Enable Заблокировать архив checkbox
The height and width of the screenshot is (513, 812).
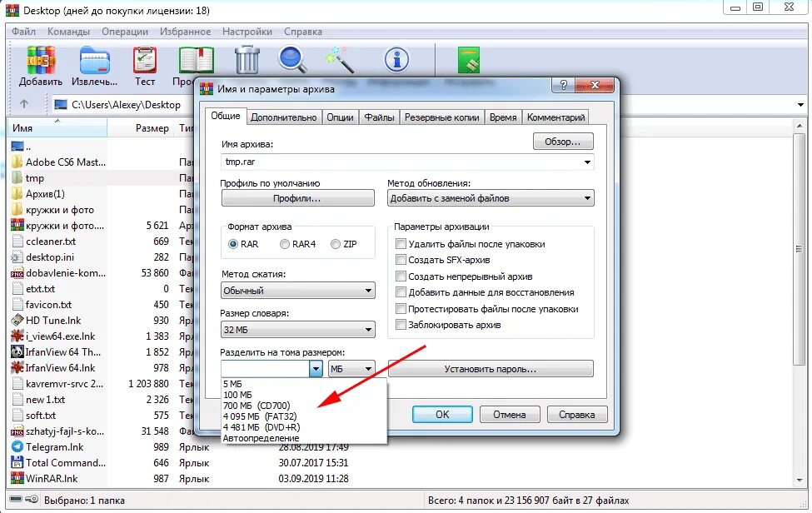point(401,325)
